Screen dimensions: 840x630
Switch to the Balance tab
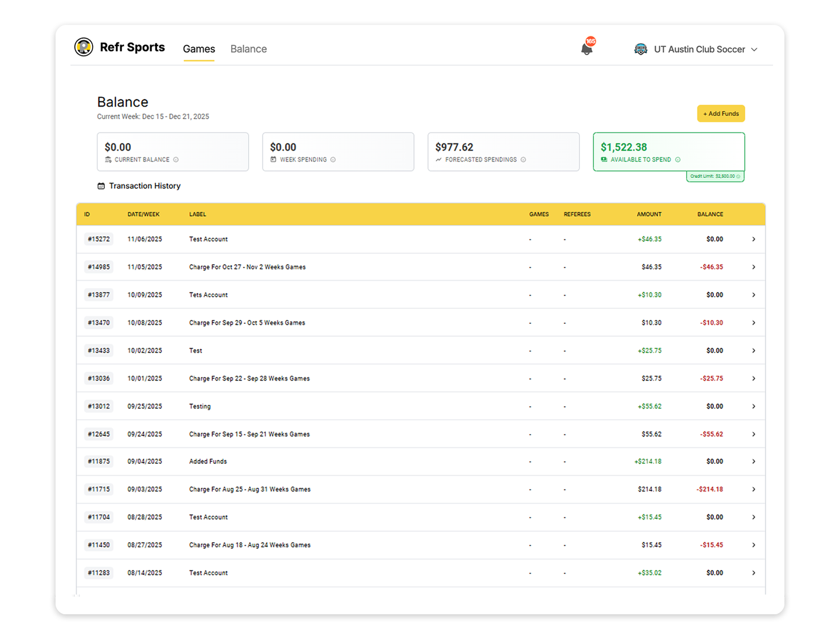pos(248,49)
